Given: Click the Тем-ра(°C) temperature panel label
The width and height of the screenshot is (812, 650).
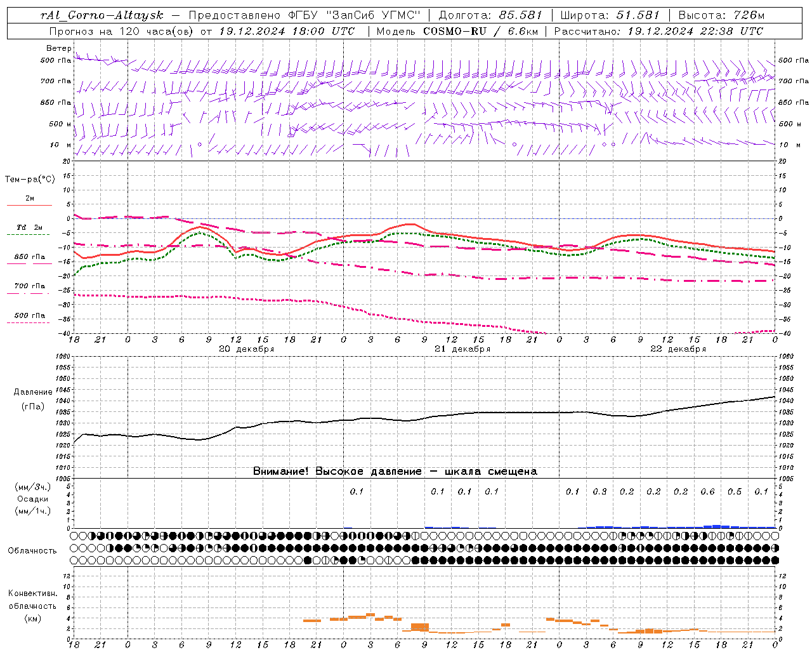Looking at the screenshot, I should pos(30,180).
